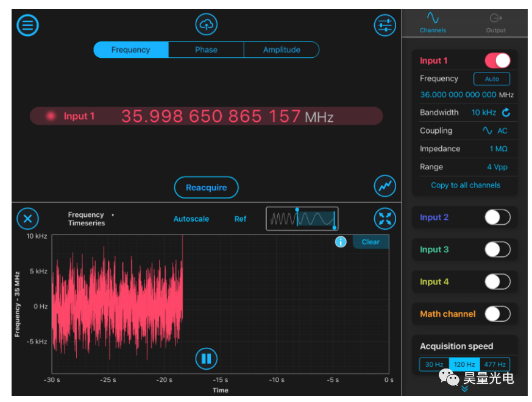Click the top handle of window selector
The image size is (532, 402).
click(297, 210)
